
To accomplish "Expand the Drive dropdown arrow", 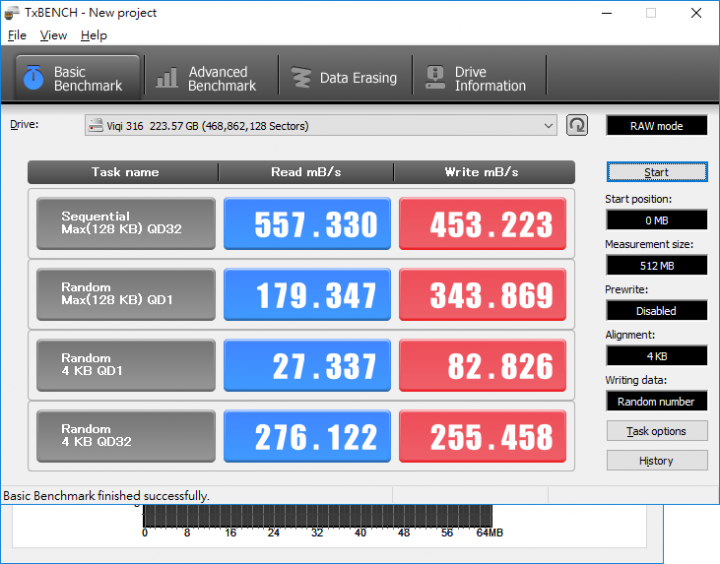I will pyautogui.click(x=548, y=125).
